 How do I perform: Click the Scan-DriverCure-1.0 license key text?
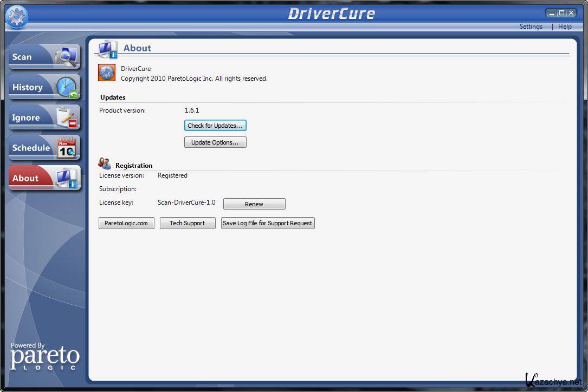click(x=186, y=202)
